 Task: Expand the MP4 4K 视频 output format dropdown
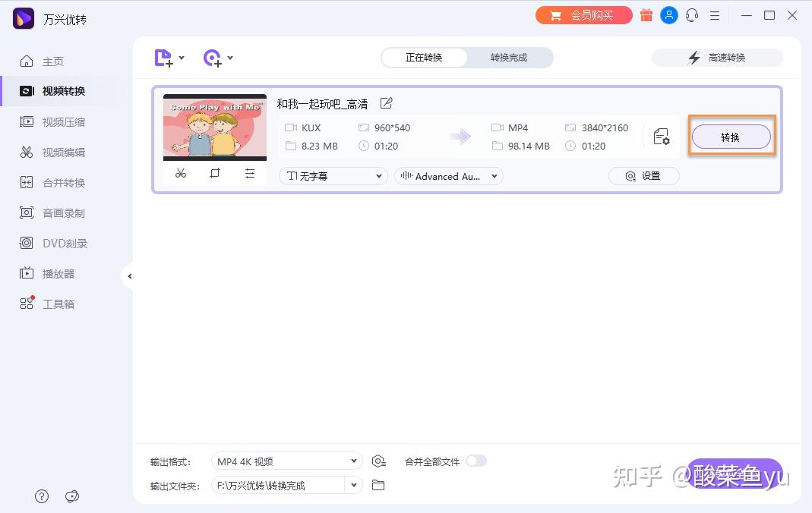tap(286, 461)
